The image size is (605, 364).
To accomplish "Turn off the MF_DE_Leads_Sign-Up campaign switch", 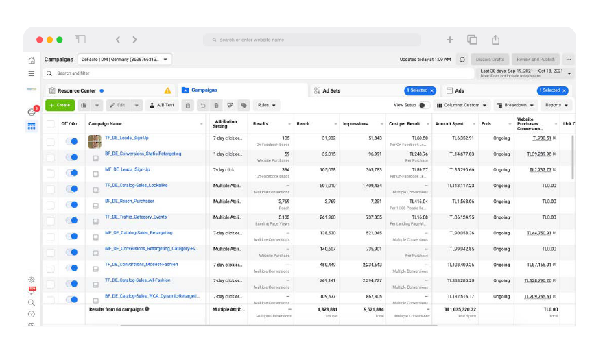I will [72, 173].
